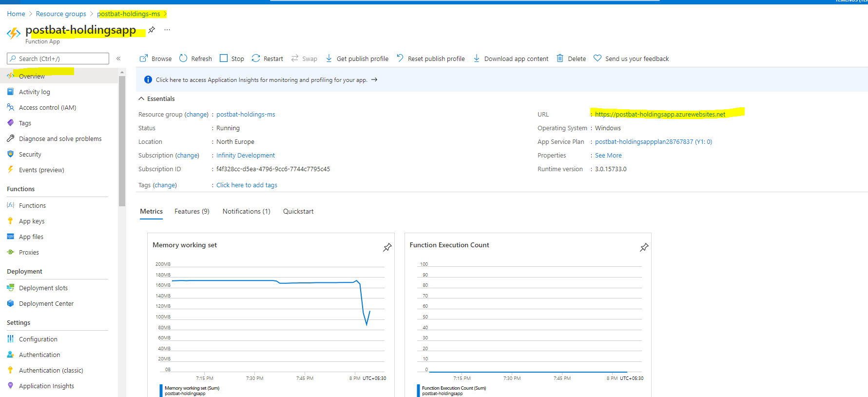The height and width of the screenshot is (397, 868).
Task: Open the more options ellipsis by the title
Action: 167,30
